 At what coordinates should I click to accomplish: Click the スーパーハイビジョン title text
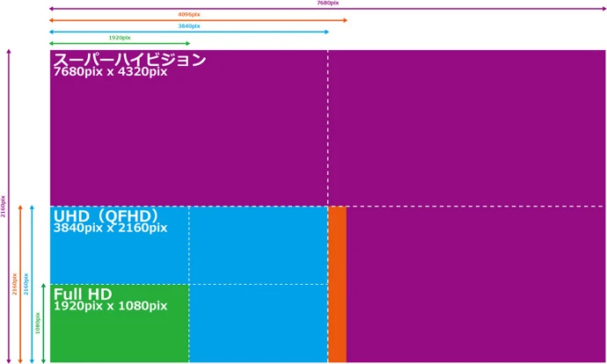coord(129,60)
